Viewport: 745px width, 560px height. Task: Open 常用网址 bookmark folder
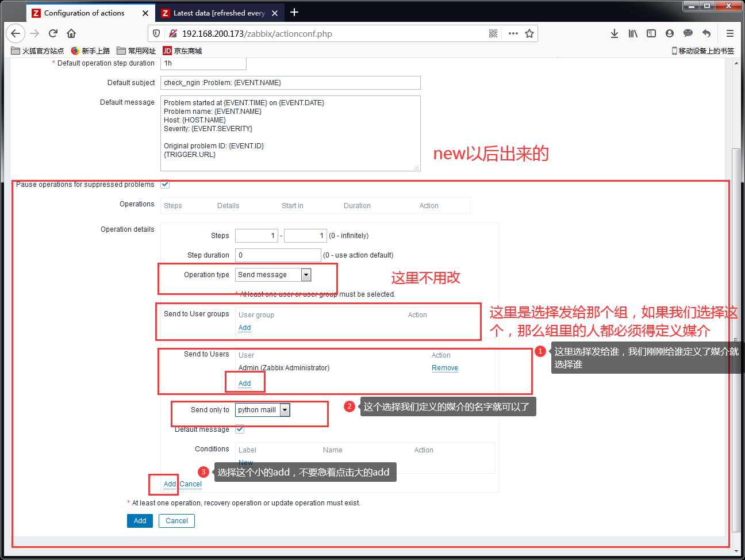point(136,51)
